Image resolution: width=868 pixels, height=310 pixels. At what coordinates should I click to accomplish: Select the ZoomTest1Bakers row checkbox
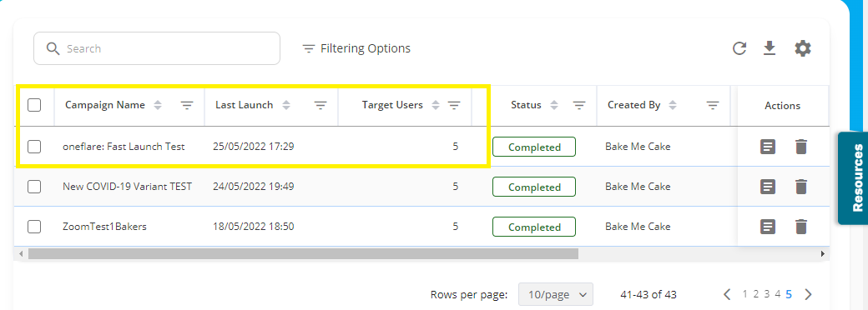[34, 227]
